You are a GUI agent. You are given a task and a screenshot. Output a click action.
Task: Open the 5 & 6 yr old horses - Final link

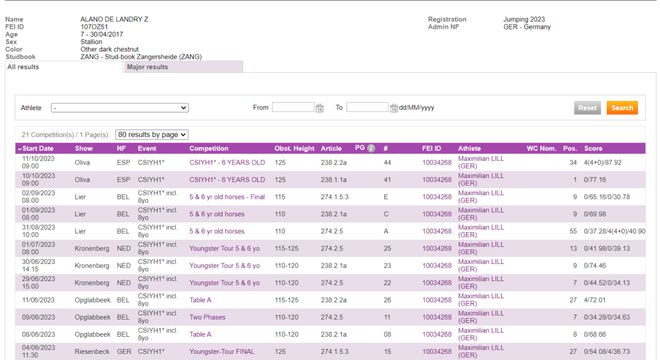pyautogui.click(x=227, y=197)
